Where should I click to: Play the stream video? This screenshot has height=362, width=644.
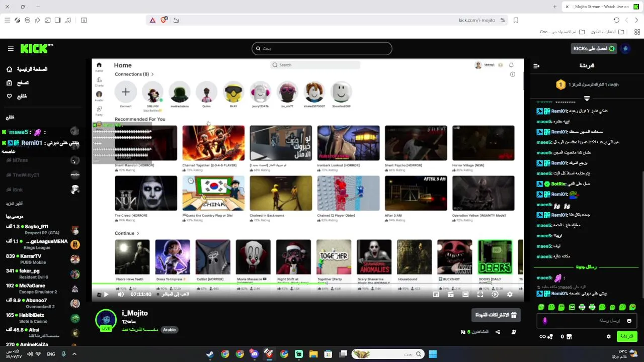[106, 295]
